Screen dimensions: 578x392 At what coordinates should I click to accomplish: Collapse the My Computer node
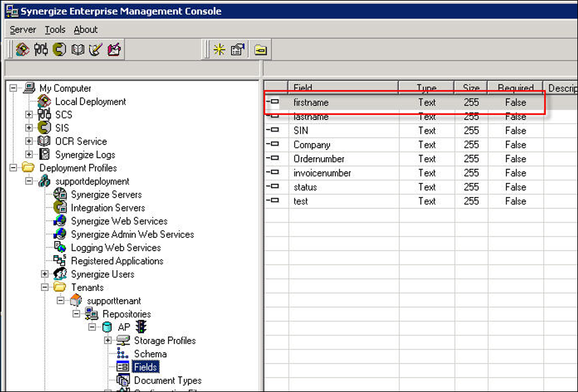(13, 88)
